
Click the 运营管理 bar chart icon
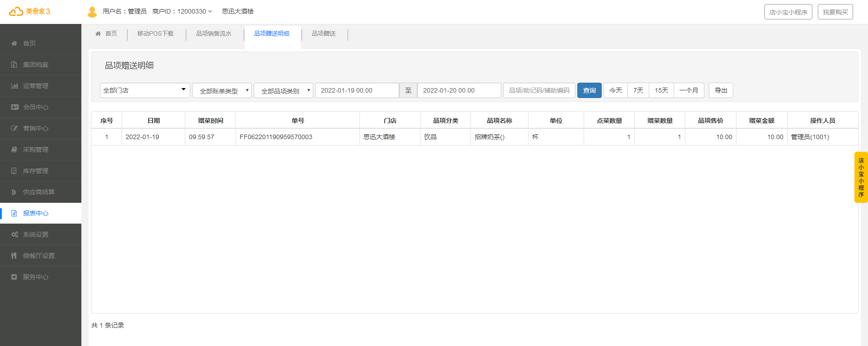pyautogui.click(x=14, y=86)
